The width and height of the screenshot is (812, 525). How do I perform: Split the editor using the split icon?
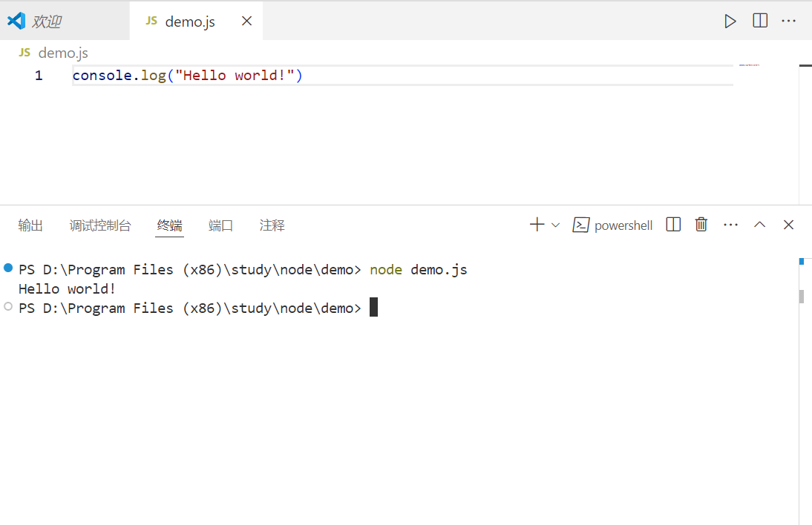click(759, 21)
